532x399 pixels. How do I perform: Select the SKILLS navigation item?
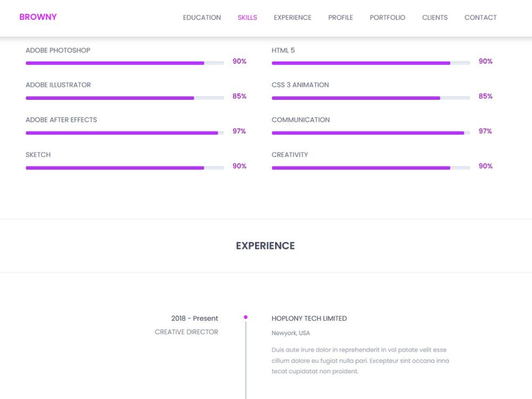point(247,18)
